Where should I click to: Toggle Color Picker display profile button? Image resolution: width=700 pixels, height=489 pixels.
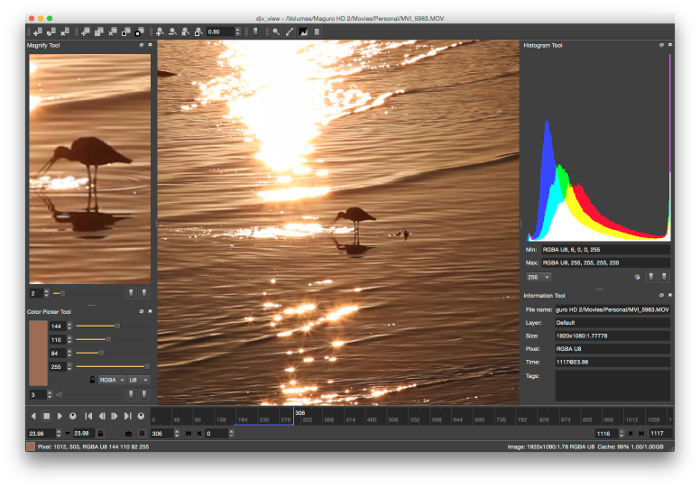coord(144,394)
